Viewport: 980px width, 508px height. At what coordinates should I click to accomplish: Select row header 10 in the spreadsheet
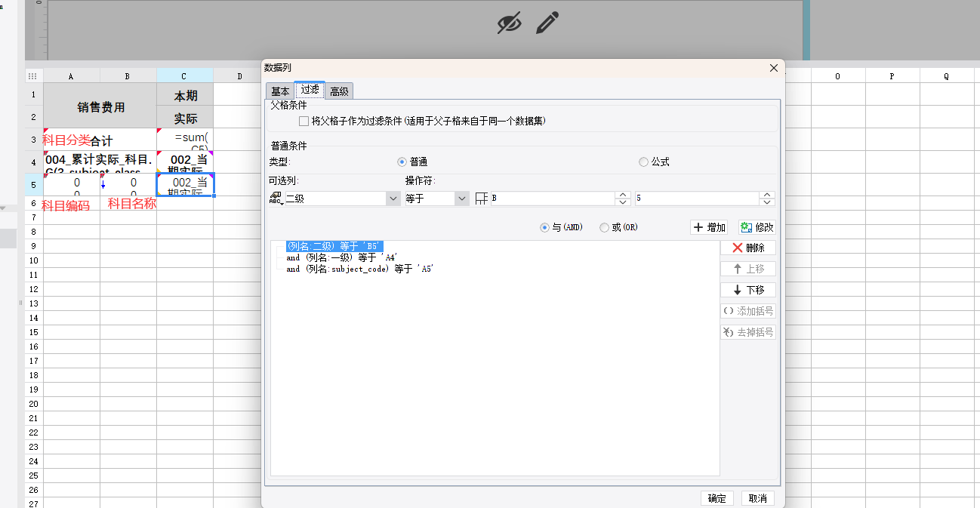pyautogui.click(x=34, y=260)
